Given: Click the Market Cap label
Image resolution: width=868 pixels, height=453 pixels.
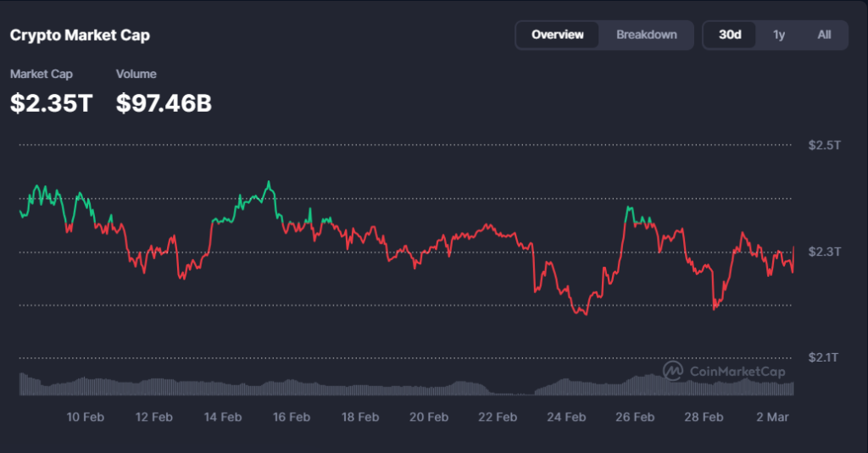Looking at the screenshot, I should coord(42,75).
